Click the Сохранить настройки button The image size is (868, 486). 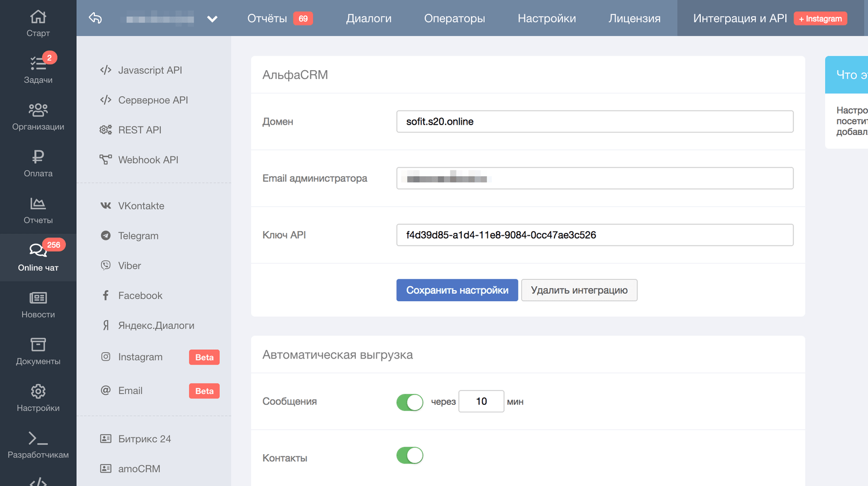(x=457, y=290)
